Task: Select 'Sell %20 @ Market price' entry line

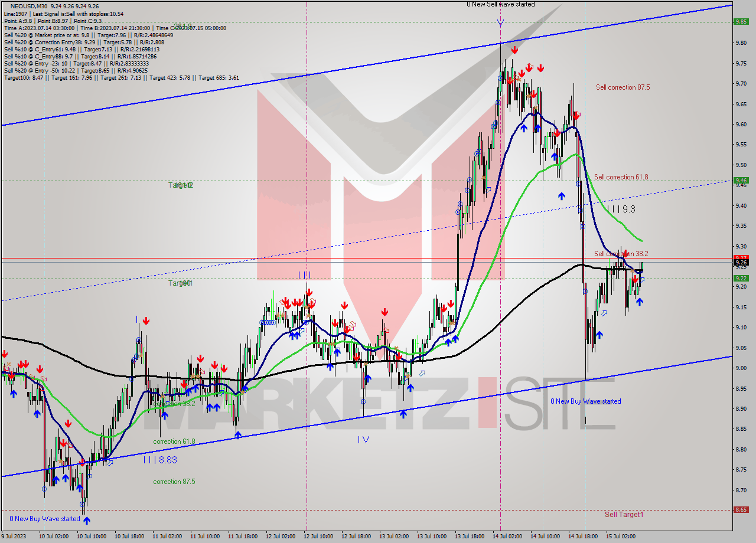Action: tap(89, 35)
